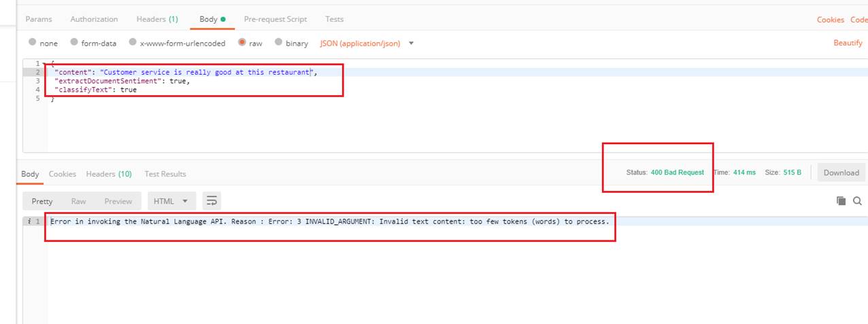Select the request Body tab
This screenshot has width=868, height=324.
tap(212, 19)
